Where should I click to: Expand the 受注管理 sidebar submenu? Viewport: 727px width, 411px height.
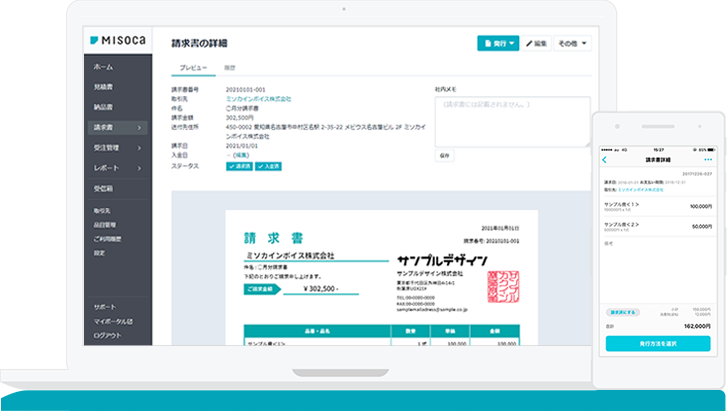(139, 147)
